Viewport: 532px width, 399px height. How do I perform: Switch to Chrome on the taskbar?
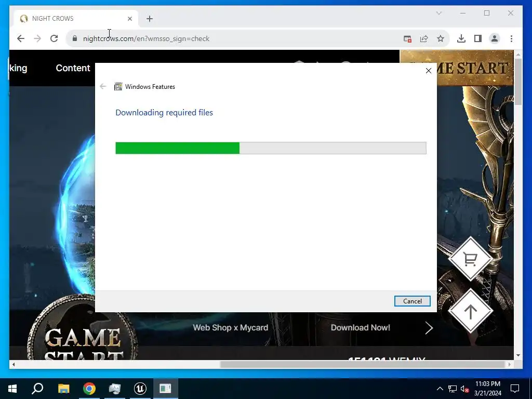[x=89, y=389]
